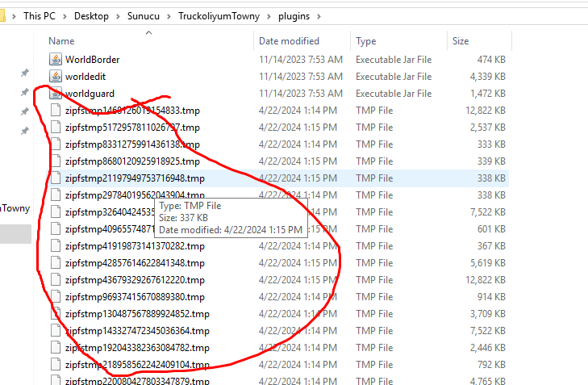588x385 pixels.
Task: Sort by Size column header
Action: point(460,41)
